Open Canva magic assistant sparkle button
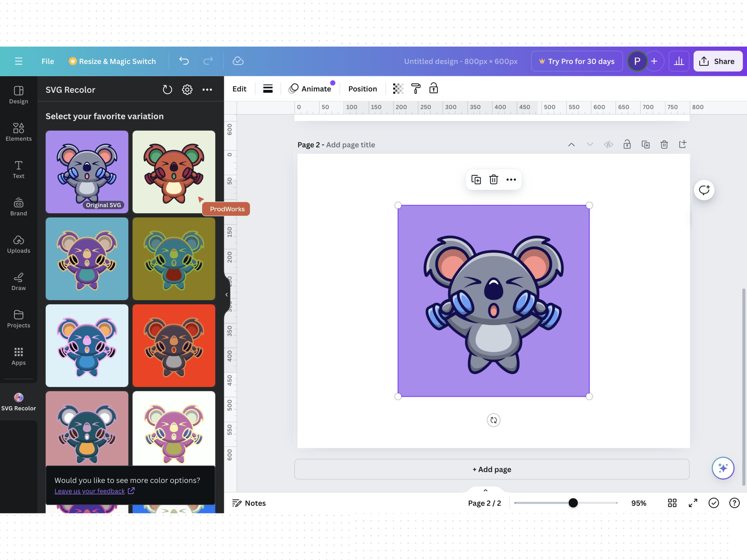 tap(723, 468)
